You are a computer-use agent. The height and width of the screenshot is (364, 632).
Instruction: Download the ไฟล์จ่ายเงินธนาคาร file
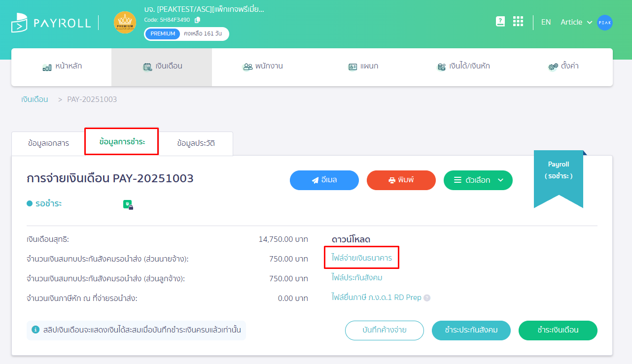361,258
